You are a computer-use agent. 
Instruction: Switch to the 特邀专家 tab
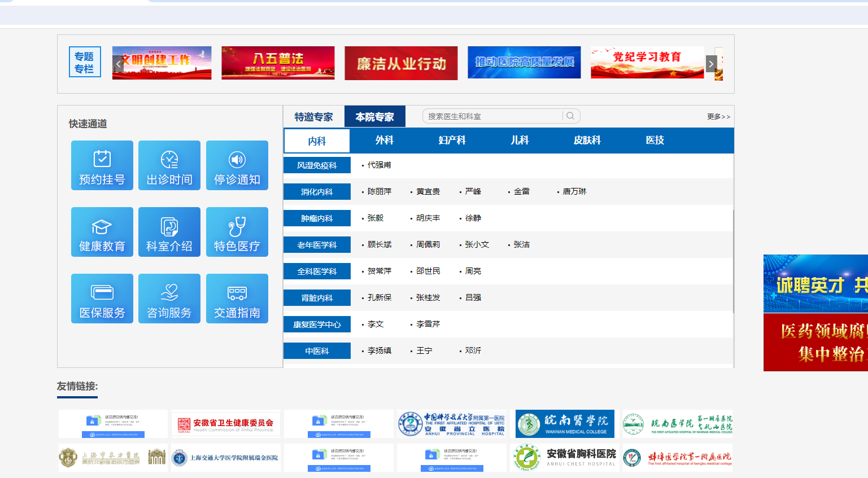click(314, 117)
